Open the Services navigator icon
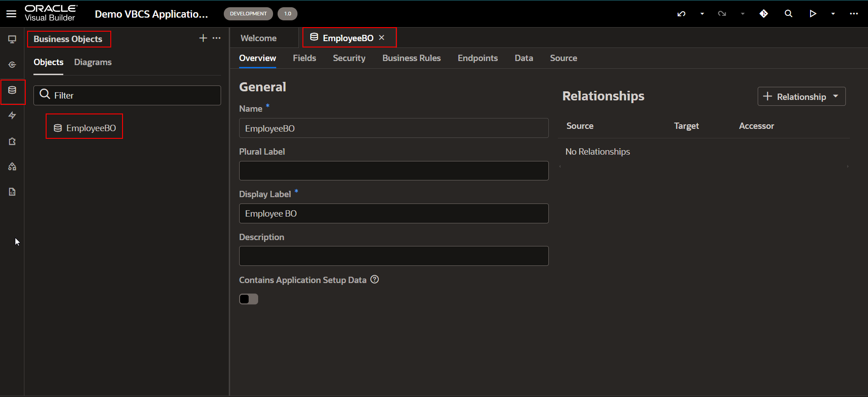Viewport: 868px width, 397px height. tap(12, 65)
